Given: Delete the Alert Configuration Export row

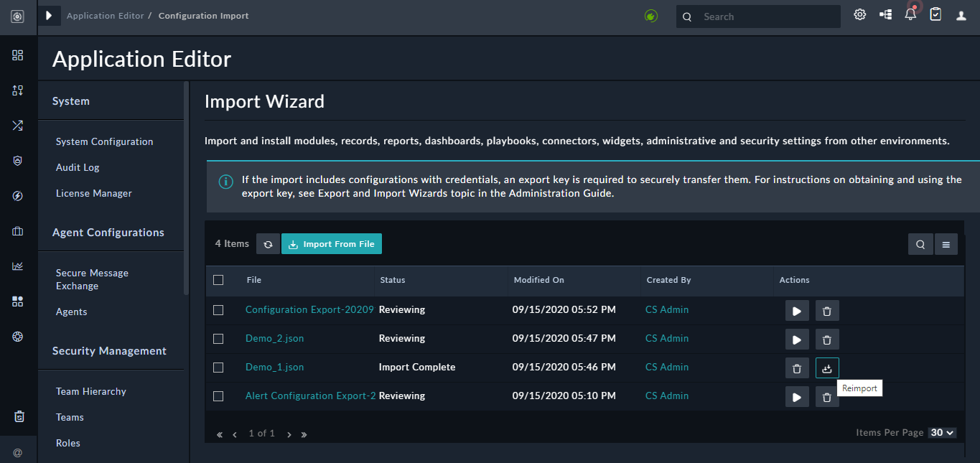Looking at the screenshot, I should coord(827,397).
